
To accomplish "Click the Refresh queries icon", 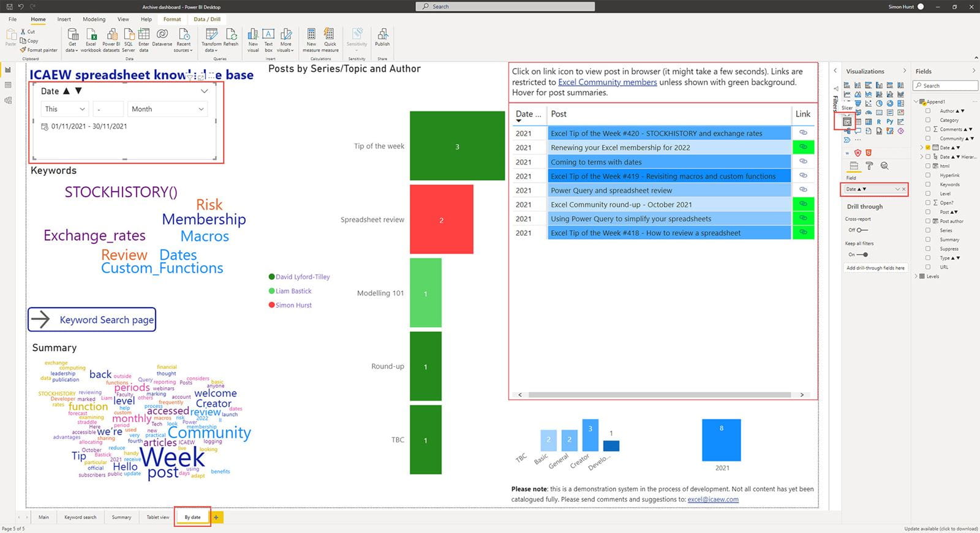I will point(231,38).
